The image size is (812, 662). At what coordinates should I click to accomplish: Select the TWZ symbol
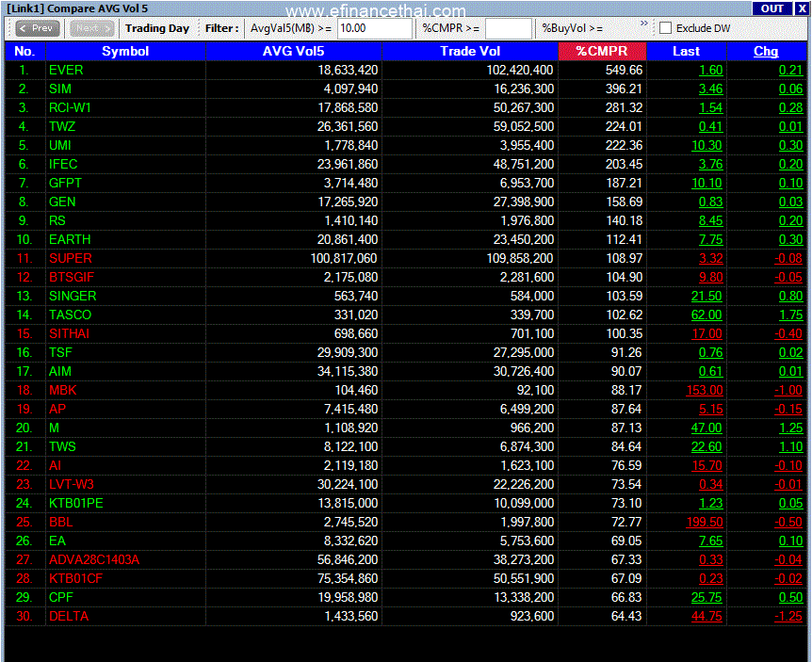click(x=62, y=126)
